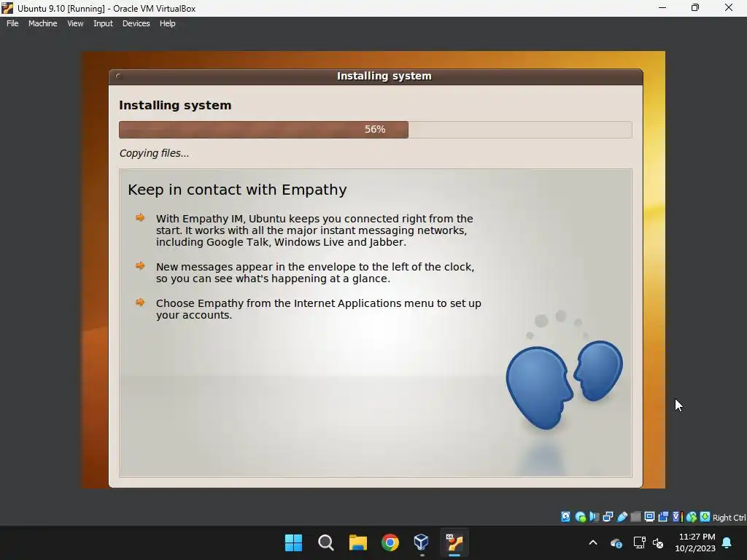The image size is (747, 560).
Task: Click the Installing system dialog title bar
Action: (x=376, y=76)
